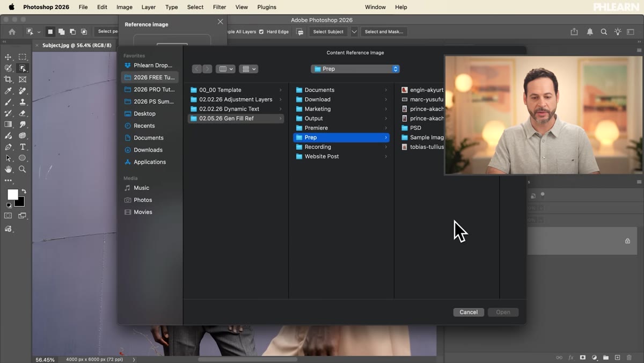Expand the Documents folder chevron
This screenshot has height=363, width=644.
coord(386,90)
